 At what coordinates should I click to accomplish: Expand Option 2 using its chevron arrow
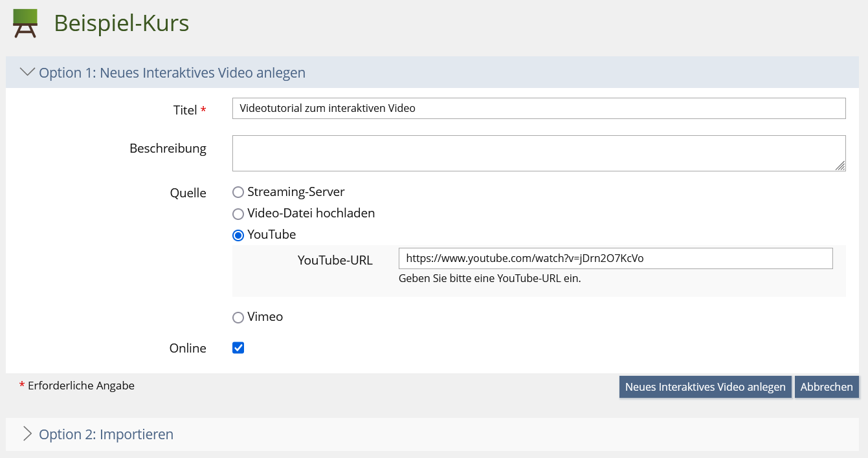coord(27,434)
